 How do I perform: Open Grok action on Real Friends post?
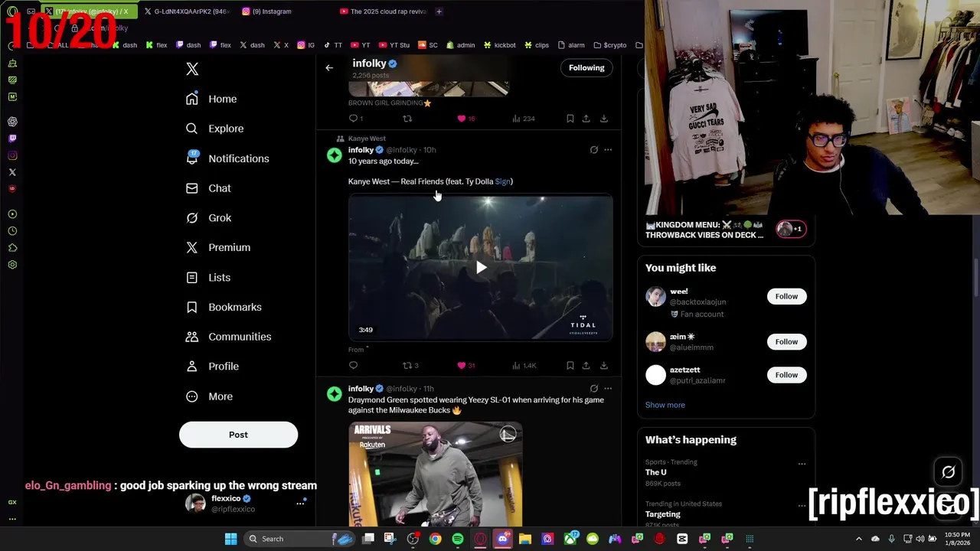[x=593, y=150]
